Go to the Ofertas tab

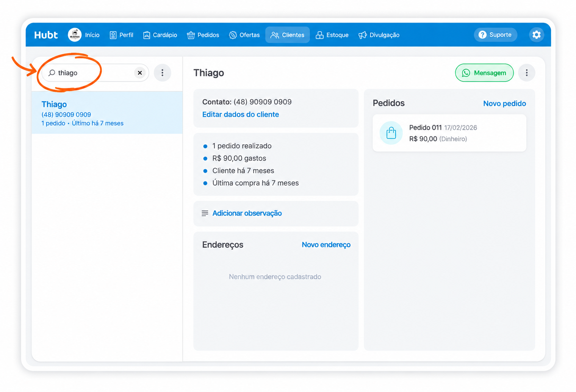(244, 35)
